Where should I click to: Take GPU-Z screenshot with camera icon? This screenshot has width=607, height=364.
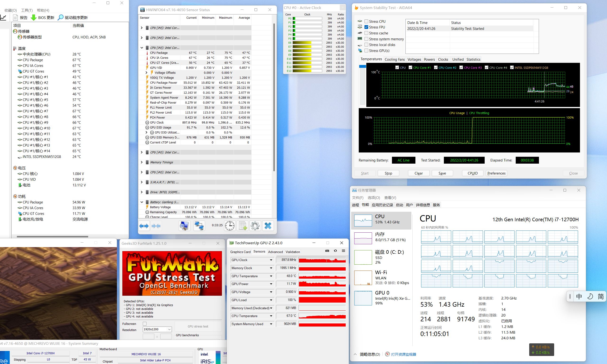(327, 251)
